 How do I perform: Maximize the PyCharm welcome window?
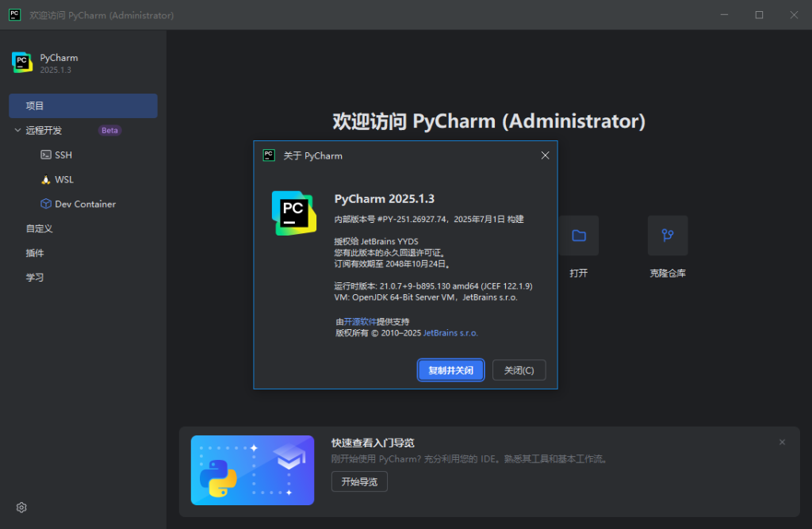(759, 15)
